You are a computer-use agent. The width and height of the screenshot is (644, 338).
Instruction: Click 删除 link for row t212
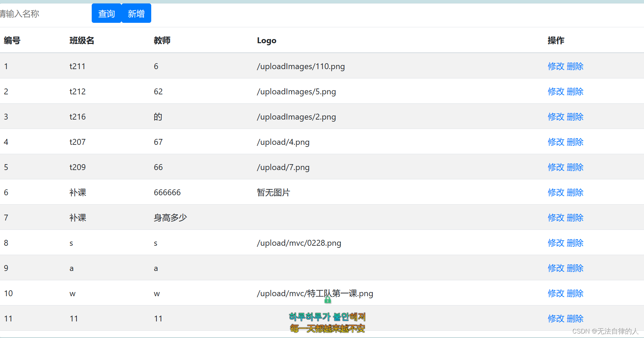[575, 91]
